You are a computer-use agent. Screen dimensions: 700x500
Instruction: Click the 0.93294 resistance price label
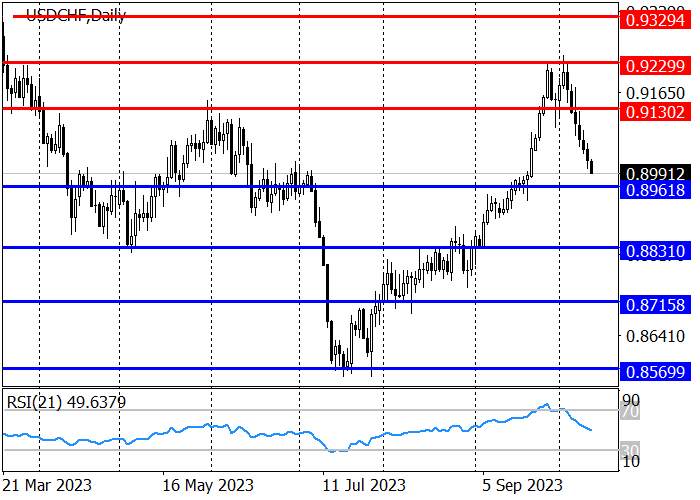point(655,20)
